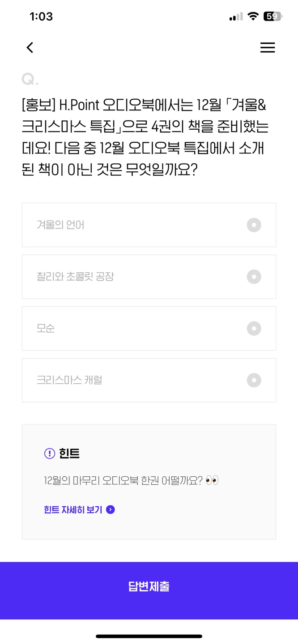Choose the 찰리와 초콜릿 공장 answer text
The width and height of the screenshot is (298, 644).
[75, 277]
